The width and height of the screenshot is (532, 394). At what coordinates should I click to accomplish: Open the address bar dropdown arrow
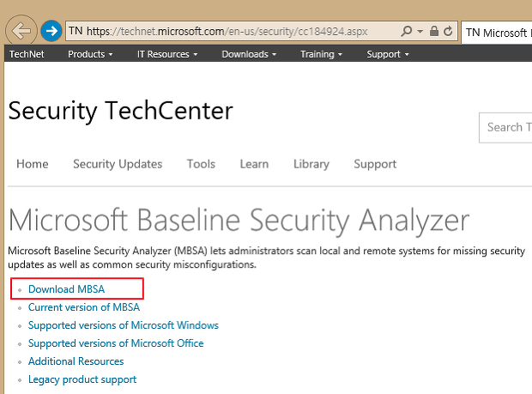(x=420, y=31)
